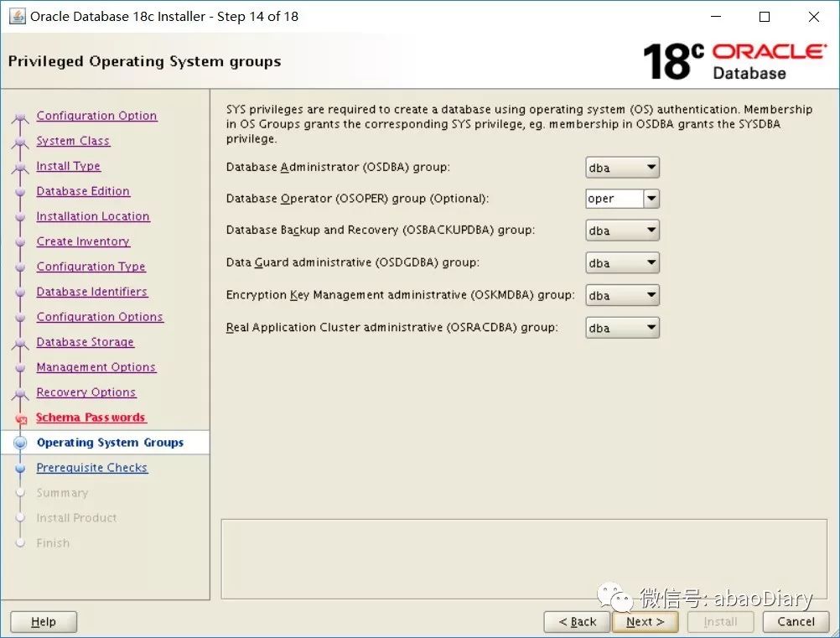Viewport: 840px width, 638px height.
Task: Maximize the installer window
Action: point(765,17)
